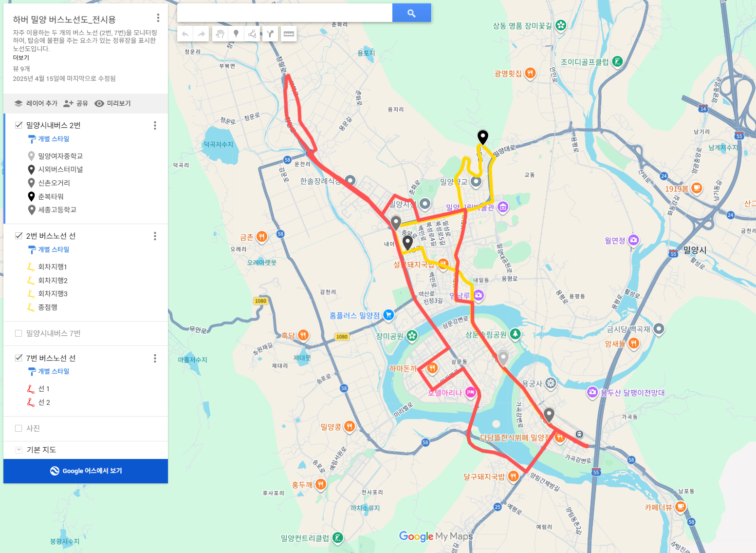
Task: Uncheck the 7번 버스노선 선 layer checkbox
Action: [18, 358]
